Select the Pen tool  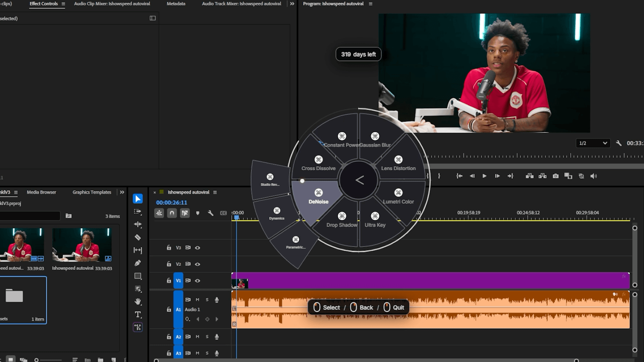pyautogui.click(x=138, y=263)
